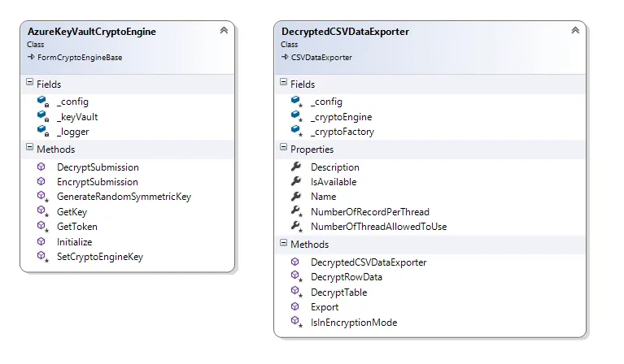Click the DecryptRowData method icon
Image resolution: width=624 pixels, height=364 pixels.
(x=296, y=276)
